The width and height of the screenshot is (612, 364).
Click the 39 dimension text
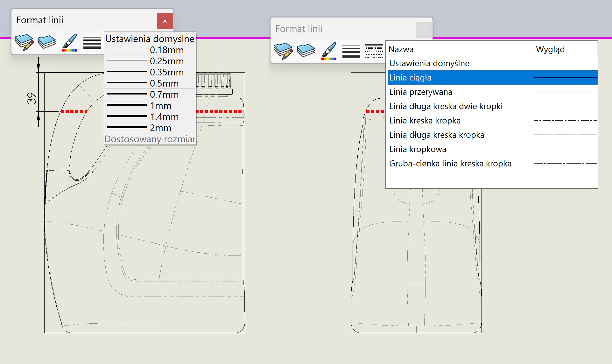(x=32, y=98)
